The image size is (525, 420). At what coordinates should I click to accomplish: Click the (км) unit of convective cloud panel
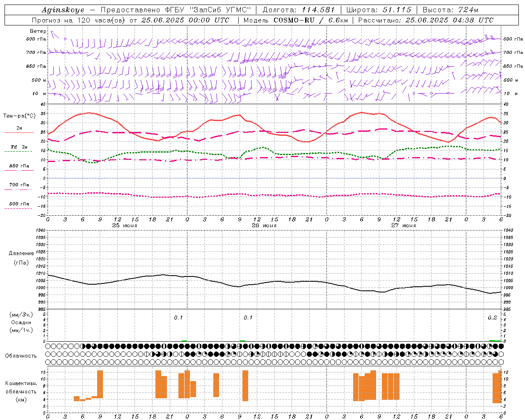pos(21,399)
